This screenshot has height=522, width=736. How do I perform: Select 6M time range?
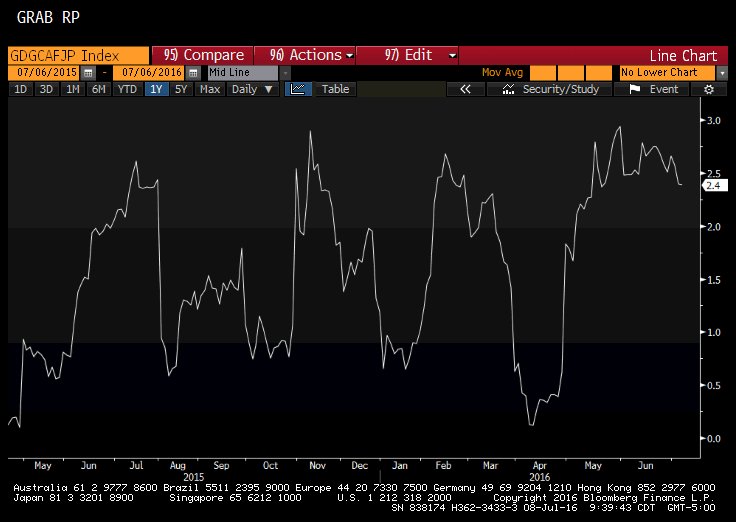(x=98, y=89)
